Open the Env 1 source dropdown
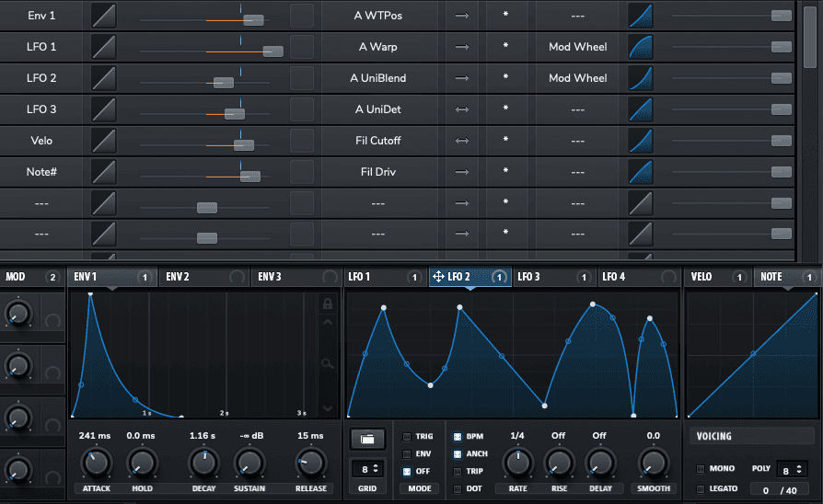The width and height of the screenshot is (823, 504). pyautogui.click(x=41, y=16)
